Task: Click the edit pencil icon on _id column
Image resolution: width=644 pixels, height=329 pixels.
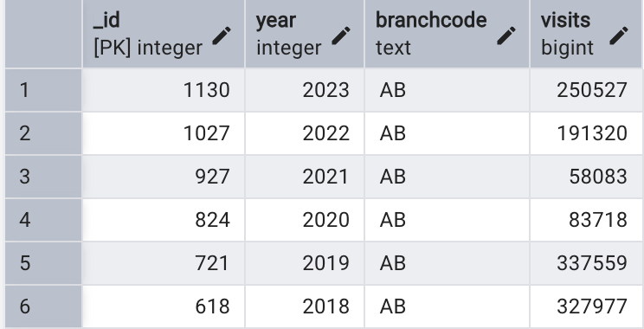Action: pos(222,35)
